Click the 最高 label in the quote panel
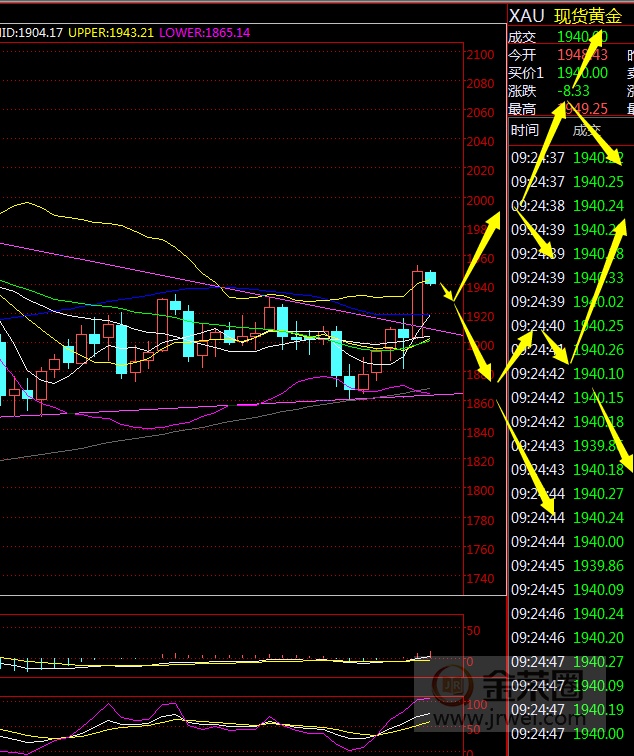634x756 pixels. pos(522,109)
